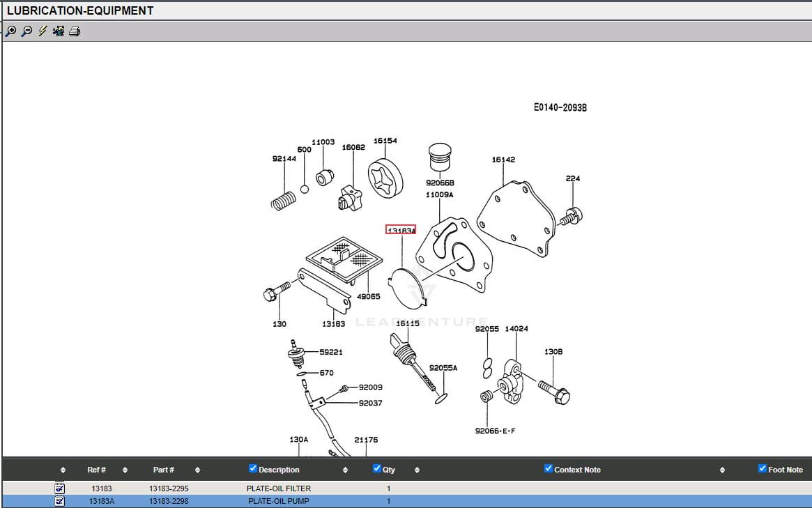Uncheck the Description column checkbox
The height and width of the screenshot is (508, 812).
253,469
